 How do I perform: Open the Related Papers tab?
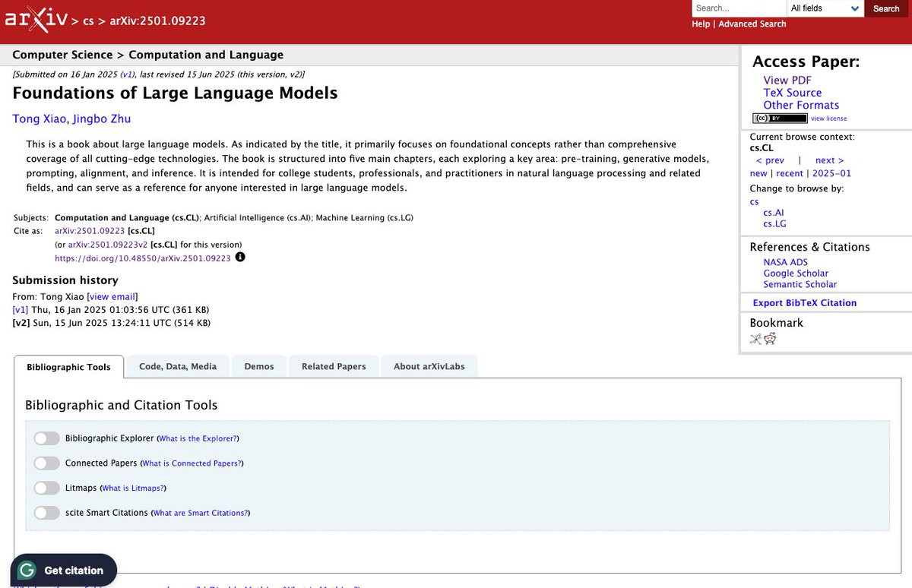334,366
